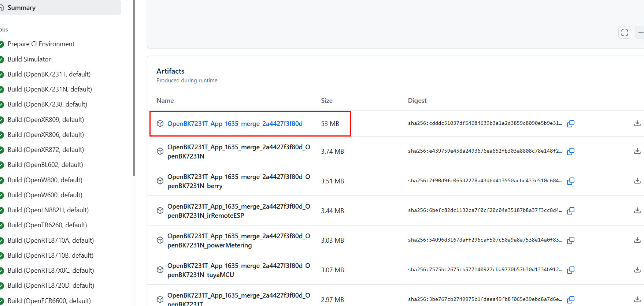Click the Digest column header
Viewport: 644px width, 306px height.
tap(417, 101)
